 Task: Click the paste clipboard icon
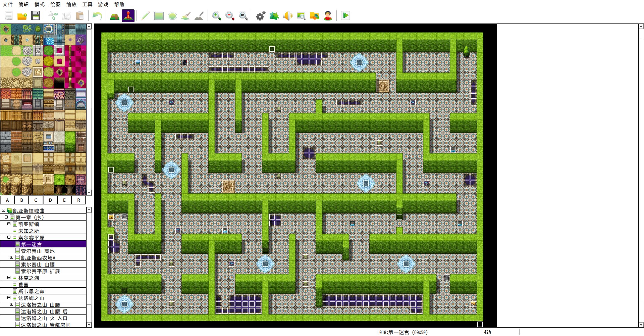(x=80, y=16)
